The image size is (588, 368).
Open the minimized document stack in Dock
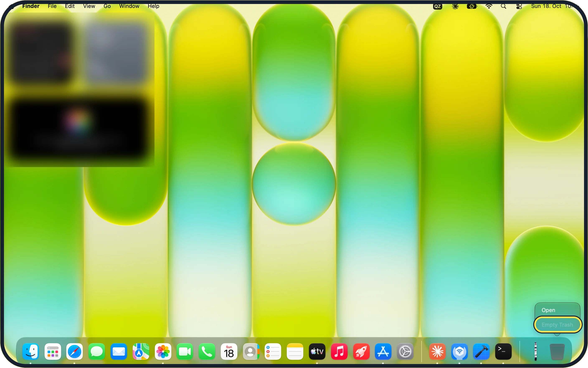point(535,352)
